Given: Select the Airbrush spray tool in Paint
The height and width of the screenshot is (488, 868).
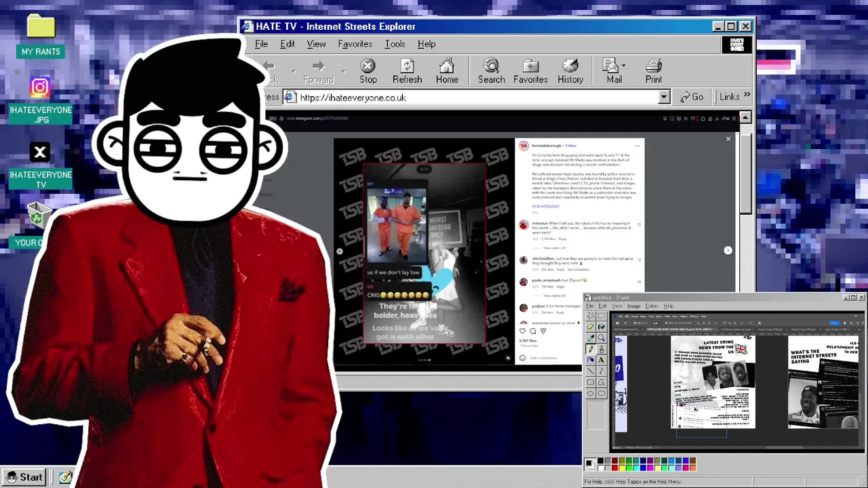Looking at the screenshot, I should point(591,360).
